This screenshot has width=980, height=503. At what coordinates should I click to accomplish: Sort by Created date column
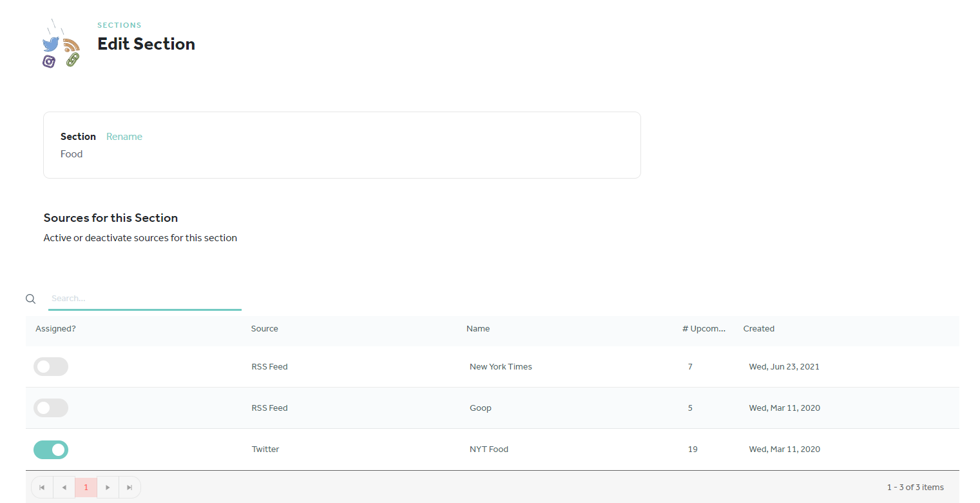758,329
